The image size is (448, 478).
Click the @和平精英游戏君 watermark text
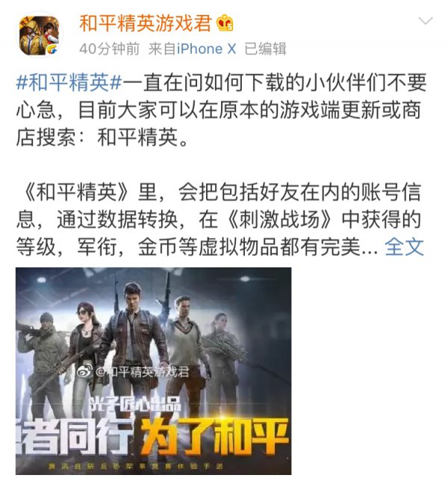[142, 372]
